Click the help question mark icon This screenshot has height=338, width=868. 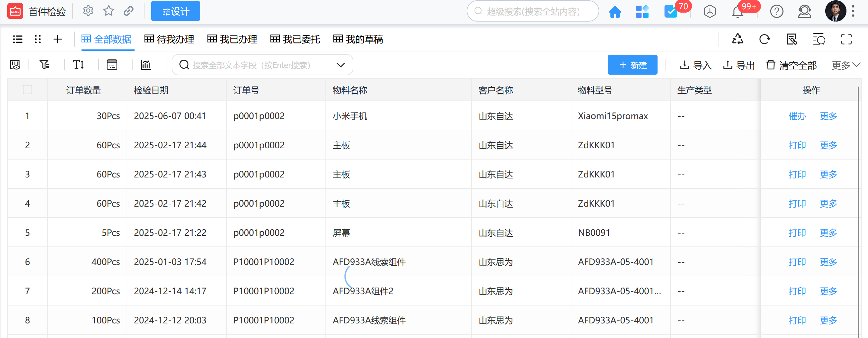click(776, 12)
